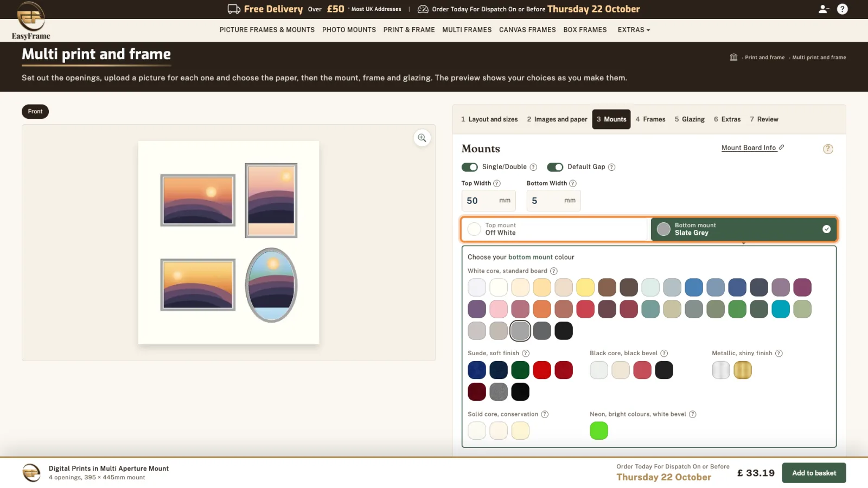Open CANVAS FRAMES menu item

coord(527,30)
